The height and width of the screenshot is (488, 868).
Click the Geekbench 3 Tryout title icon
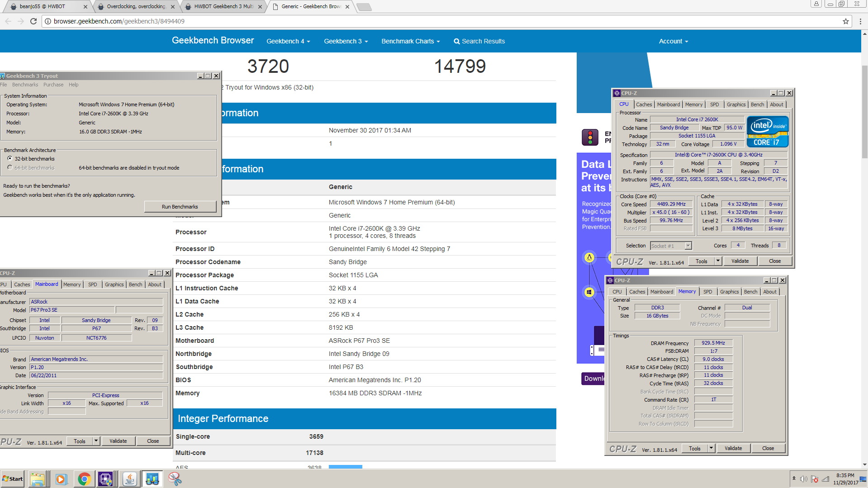(x=2, y=76)
